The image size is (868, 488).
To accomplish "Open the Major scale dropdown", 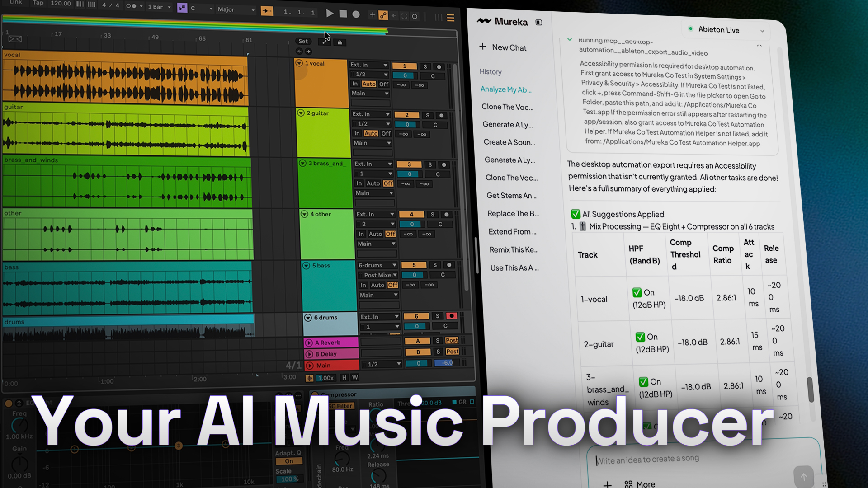I will pyautogui.click(x=236, y=9).
